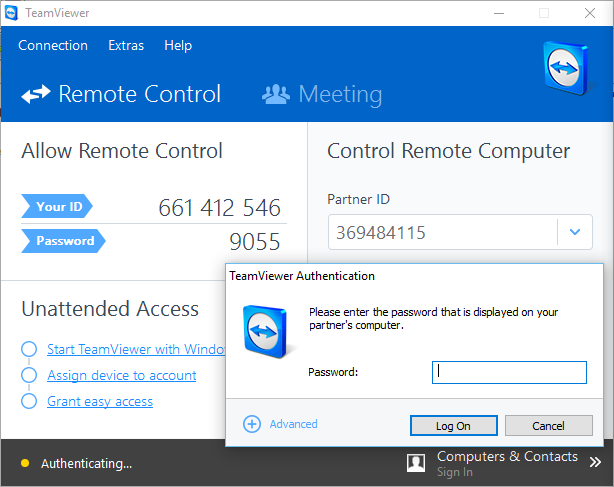Click the Advanced link text
Viewport: 614px width, 487px height.
coord(294,424)
